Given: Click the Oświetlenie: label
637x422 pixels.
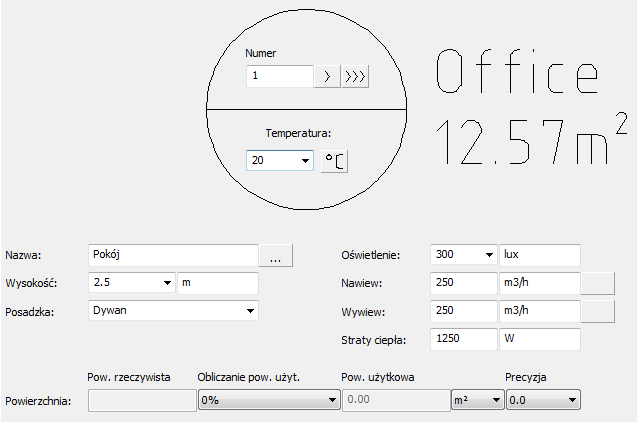Looking at the screenshot, I should pyautogui.click(x=370, y=255).
